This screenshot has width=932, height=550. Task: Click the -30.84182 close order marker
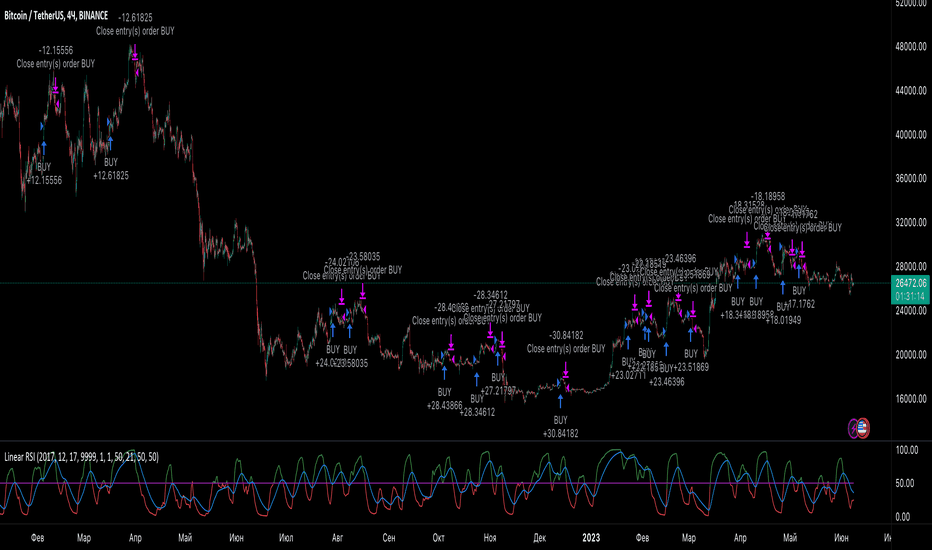coord(565,370)
